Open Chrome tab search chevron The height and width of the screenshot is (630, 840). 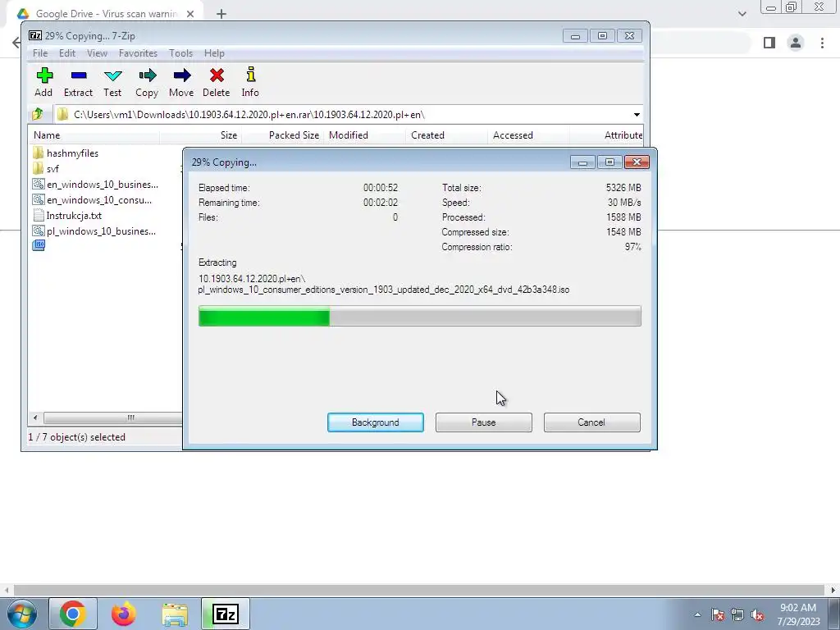click(x=742, y=14)
